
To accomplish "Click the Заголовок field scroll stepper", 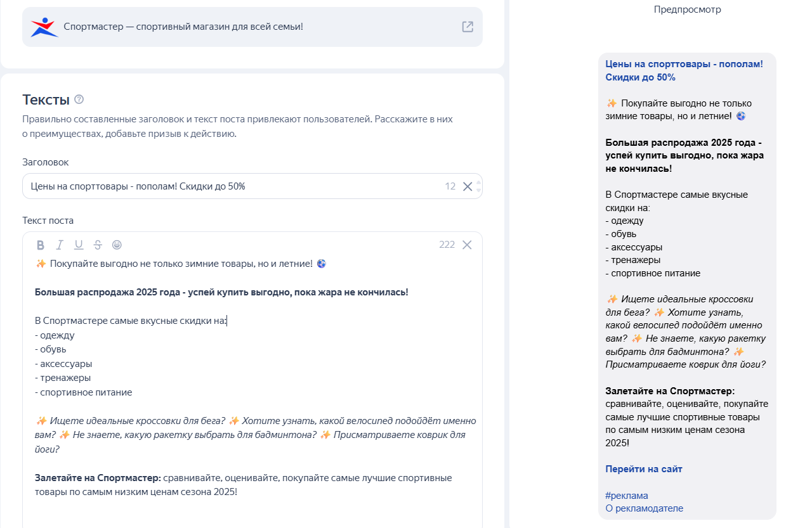I will (479, 186).
